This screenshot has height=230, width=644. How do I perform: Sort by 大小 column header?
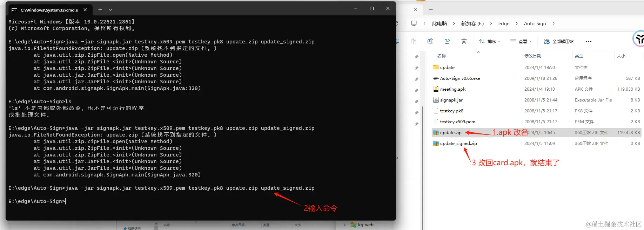(x=621, y=56)
